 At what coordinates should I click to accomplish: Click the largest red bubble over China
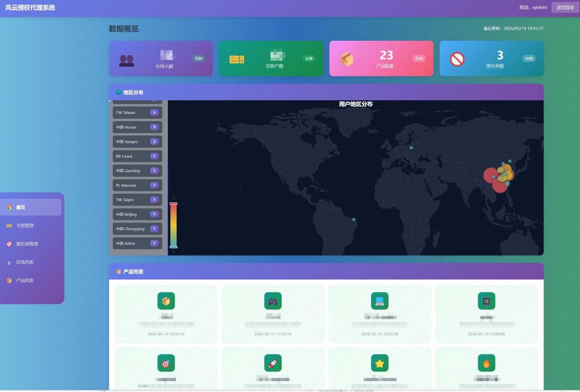click(x=492, y=175)
